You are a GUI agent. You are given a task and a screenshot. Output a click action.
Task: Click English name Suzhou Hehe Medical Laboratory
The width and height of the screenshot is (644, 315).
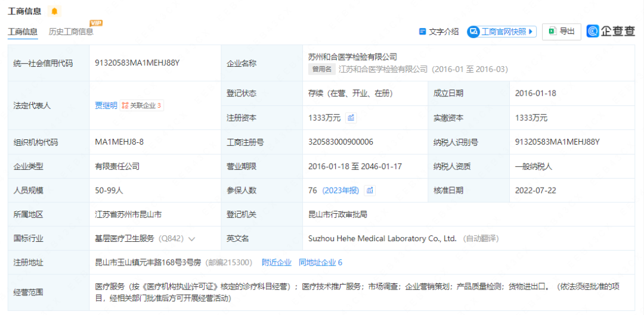tap(382, 239)
